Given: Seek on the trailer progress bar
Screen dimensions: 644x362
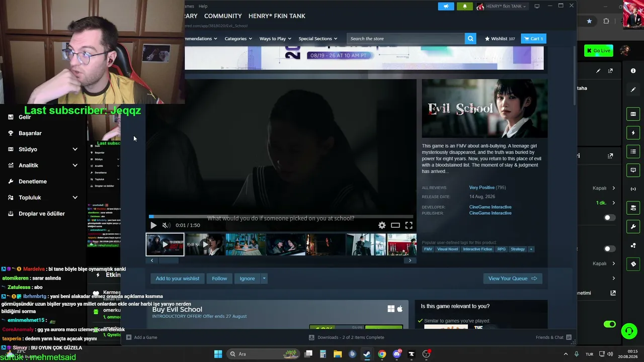Looking at the screenshot, I should (x=281, y=216).
